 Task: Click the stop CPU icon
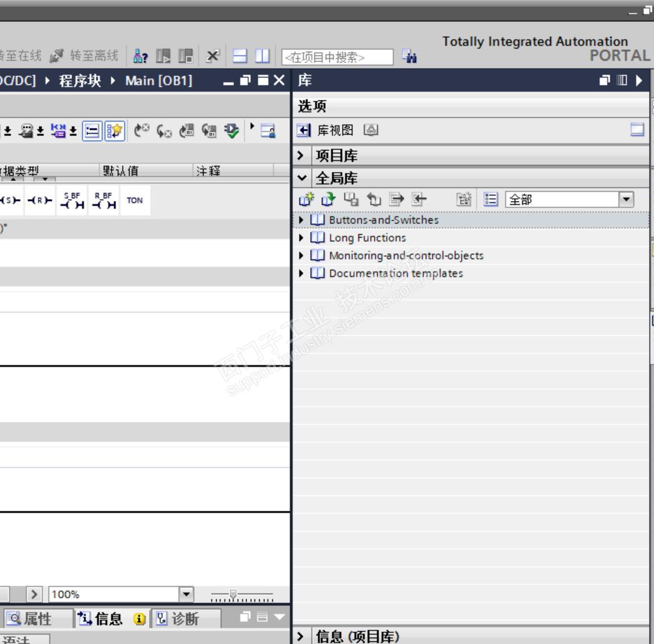tap(185, 56)
